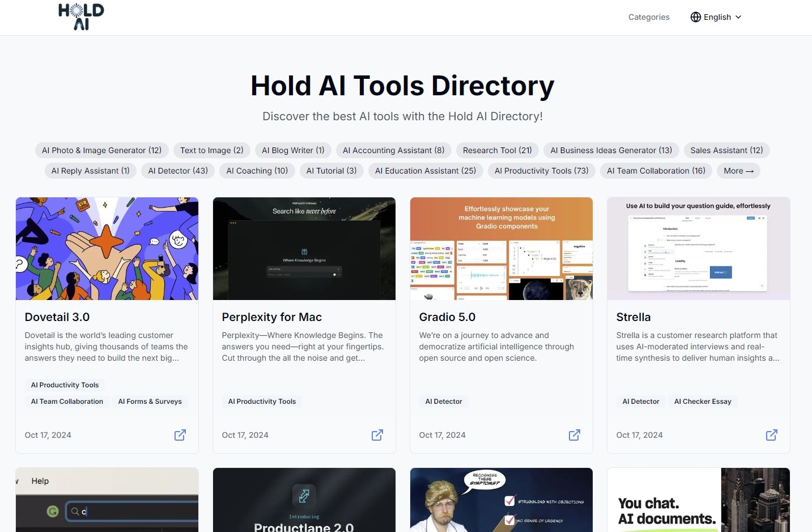Image resolution: width=812 pixels, height=532 pixels.
Task: Open the 'Recognize these symptoms' card thumbnail
Action: click(x=501, y=500)
